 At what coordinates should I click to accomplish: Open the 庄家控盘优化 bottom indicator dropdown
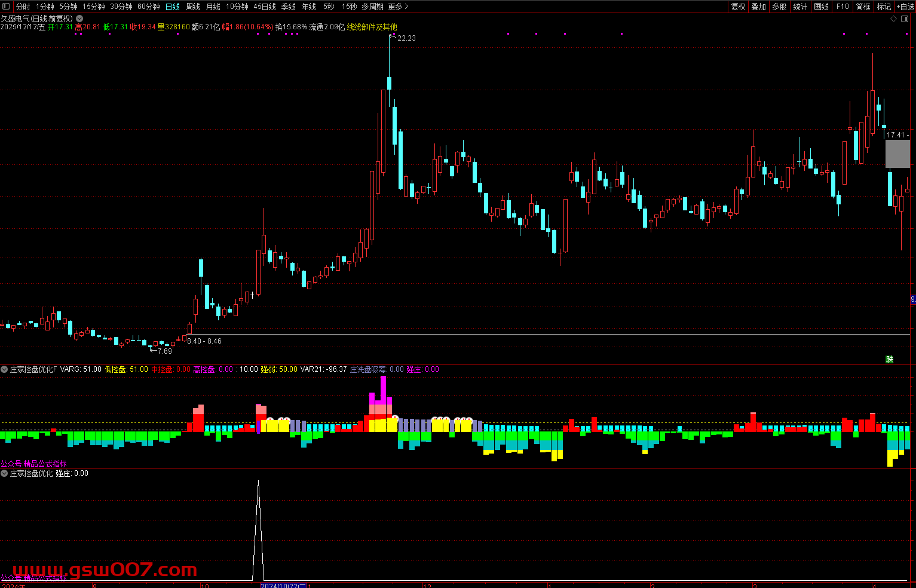[5, 473]
